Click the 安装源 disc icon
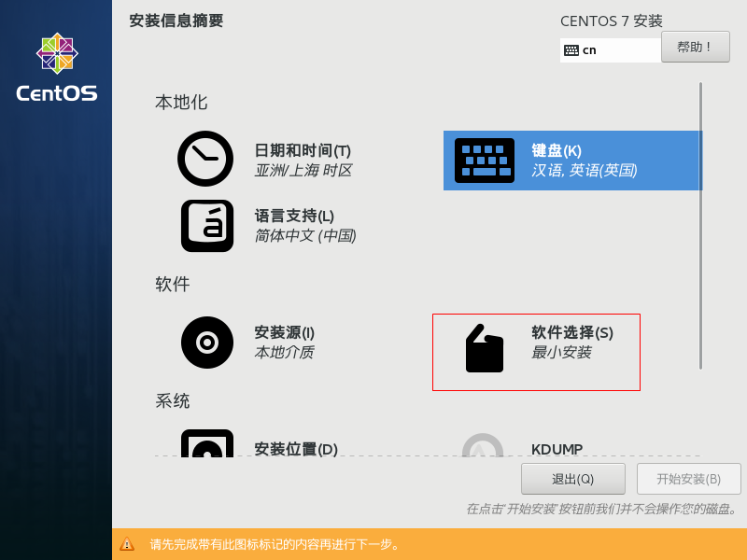This screenshot has height=560, width=747. tap(205, 343)
